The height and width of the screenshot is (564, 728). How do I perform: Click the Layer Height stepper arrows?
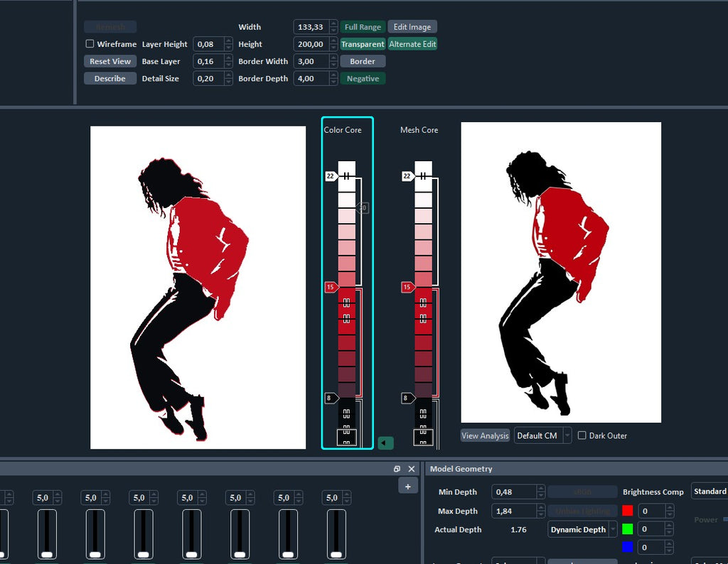(x=228, y=44)
